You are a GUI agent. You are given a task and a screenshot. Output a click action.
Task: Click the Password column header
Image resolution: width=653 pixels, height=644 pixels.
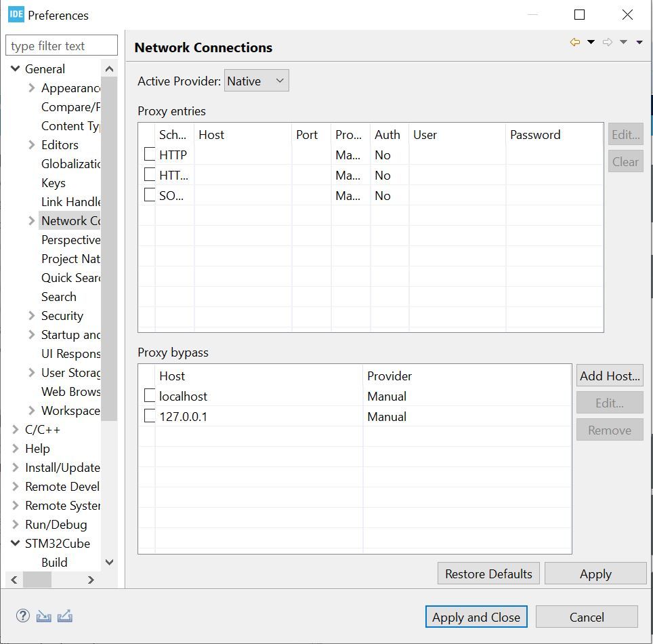click(554, 134)
